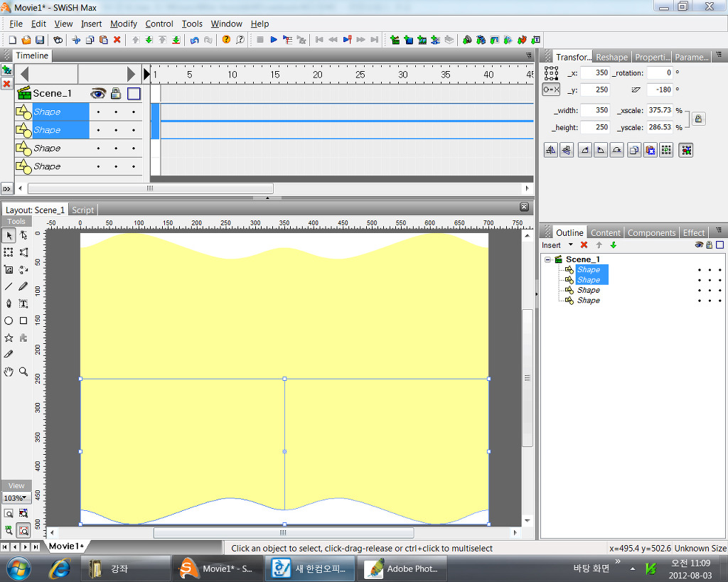Open the Control menu
Screen dimensions: 728x582
pos(159,23)
